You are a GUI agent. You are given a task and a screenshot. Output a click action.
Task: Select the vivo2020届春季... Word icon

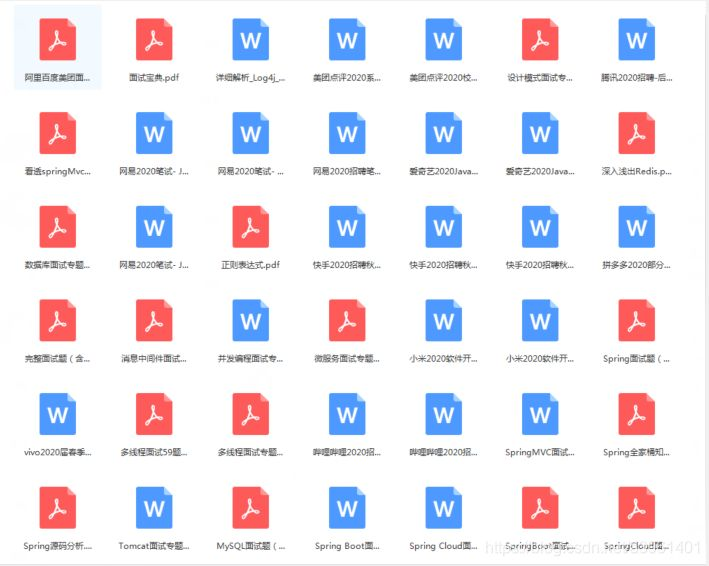coord(57,414)
